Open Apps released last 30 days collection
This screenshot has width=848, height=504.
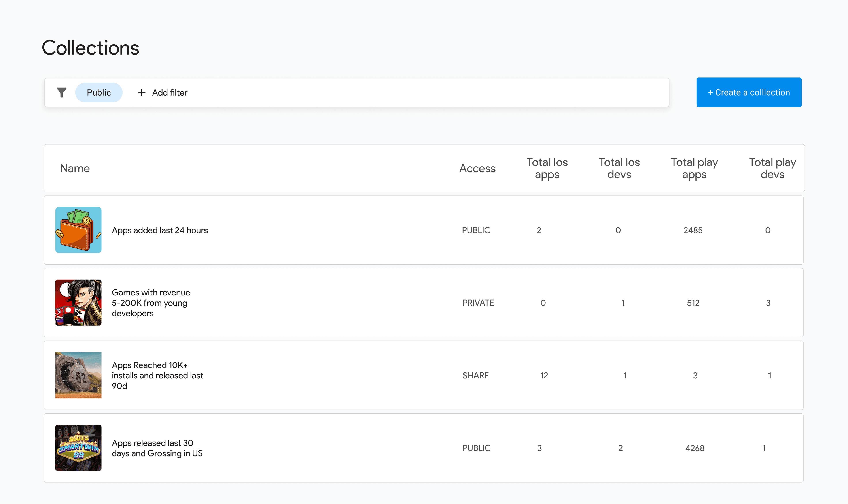[x=157, y=448]
